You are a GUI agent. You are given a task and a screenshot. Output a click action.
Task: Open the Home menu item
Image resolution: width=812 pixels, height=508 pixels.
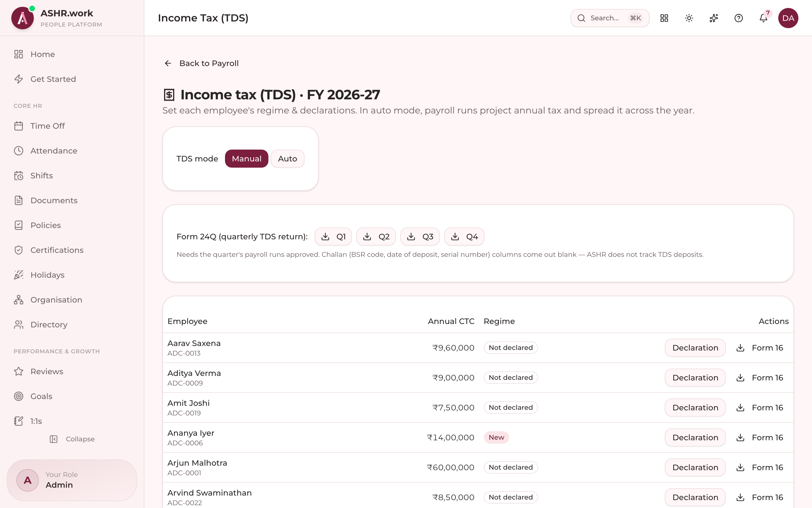(x=72, y=54)
